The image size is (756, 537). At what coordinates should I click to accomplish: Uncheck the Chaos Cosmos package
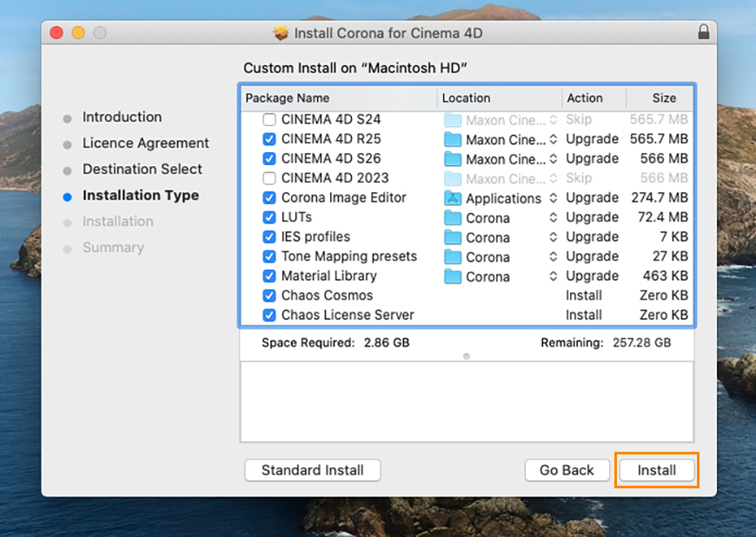tap(269, 295)
